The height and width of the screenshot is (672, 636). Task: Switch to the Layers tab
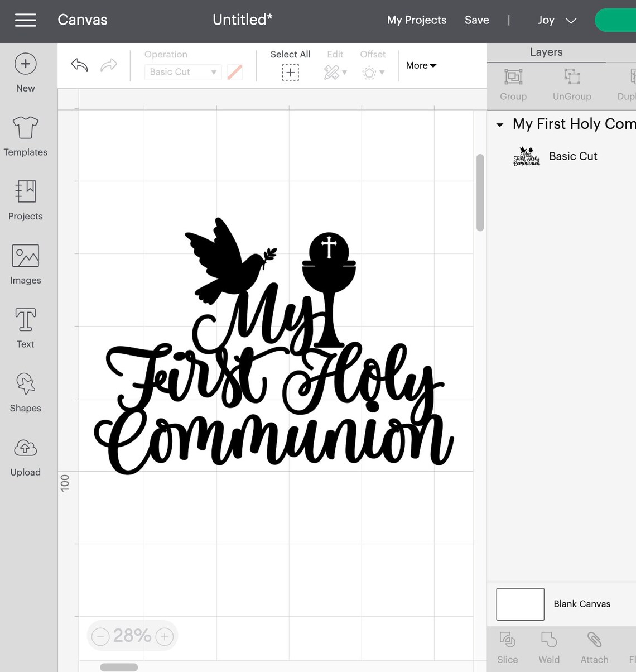tap(546, 52)
